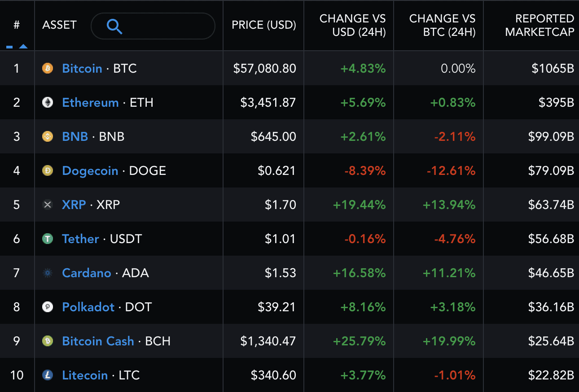Sort by the PRICE (USD) column header
579x392 pixels.
coord(263,25)
